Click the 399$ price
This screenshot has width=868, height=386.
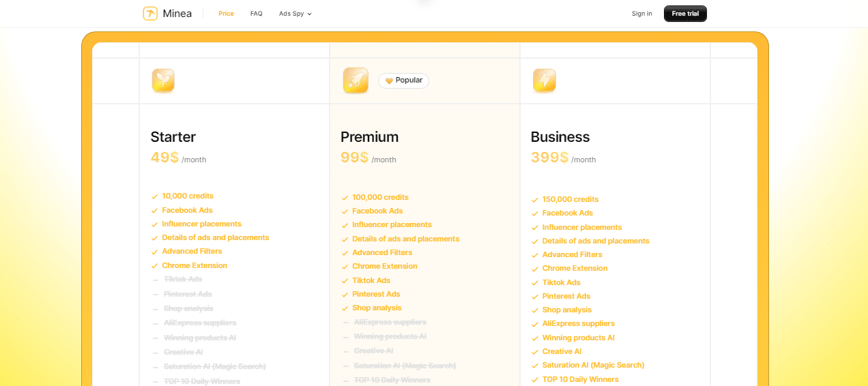[549, 158]
